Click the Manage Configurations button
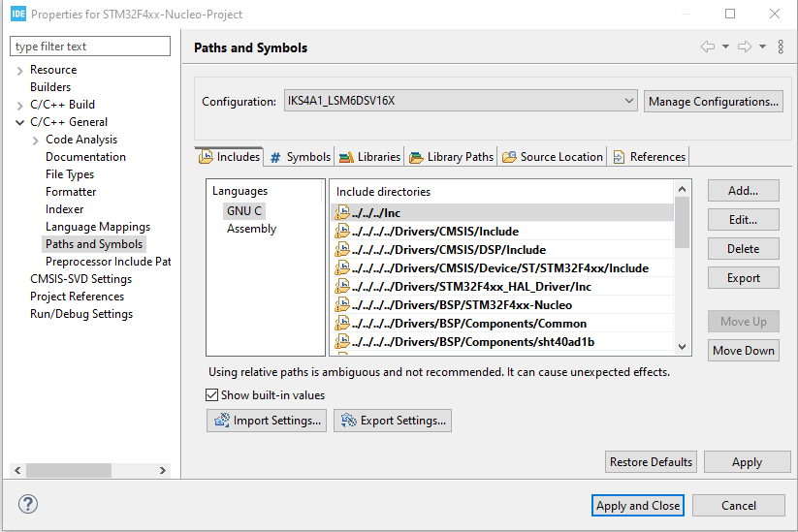The width and height of the screenshot is (798, 532). (713, 102)
